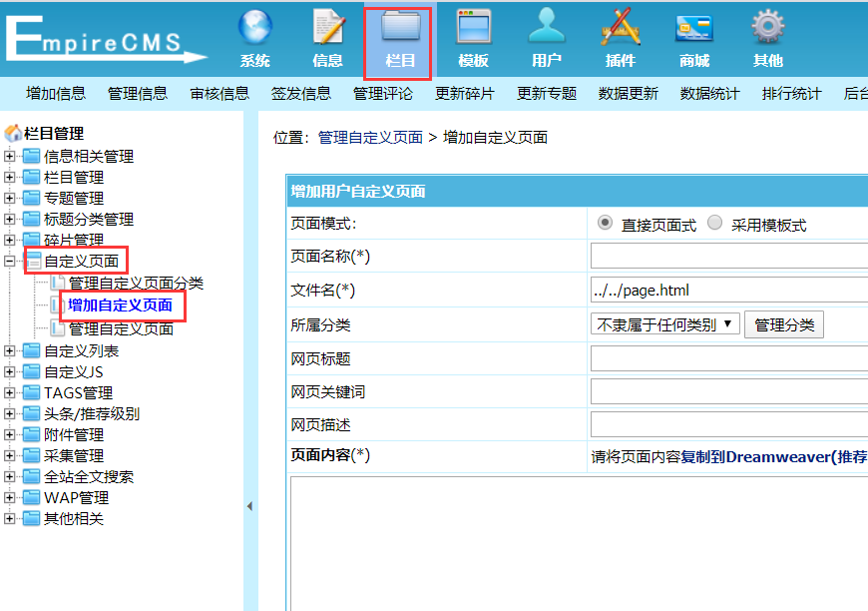868x611 pixels.
Task: Open the 用户 person icon
Action: [547, 26]
